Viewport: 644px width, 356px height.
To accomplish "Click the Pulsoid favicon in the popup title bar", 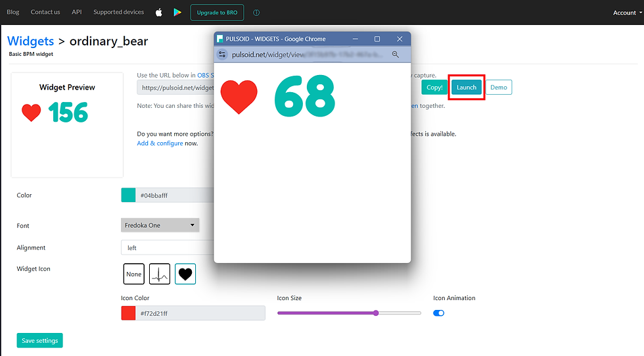I will (219, 39).
